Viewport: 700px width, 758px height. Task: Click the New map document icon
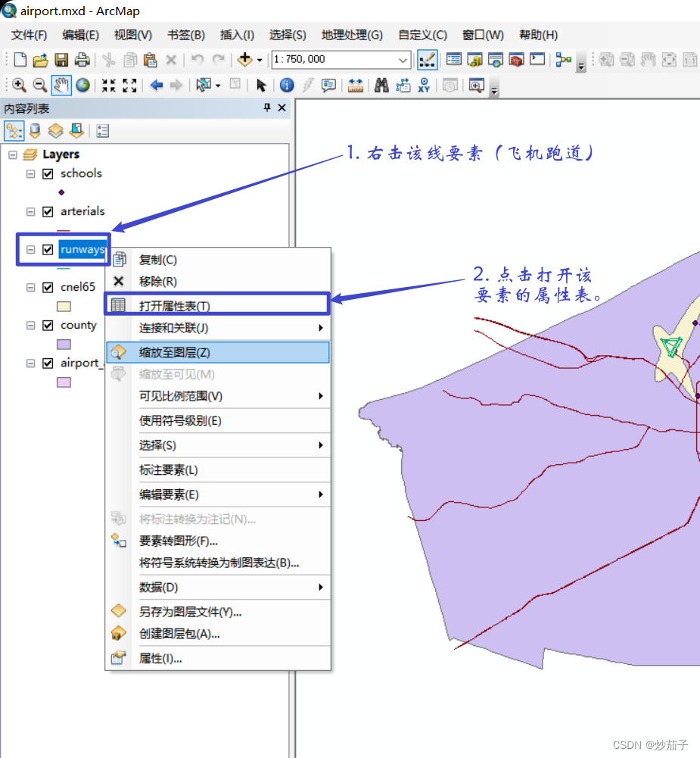(x=20, y=60)
